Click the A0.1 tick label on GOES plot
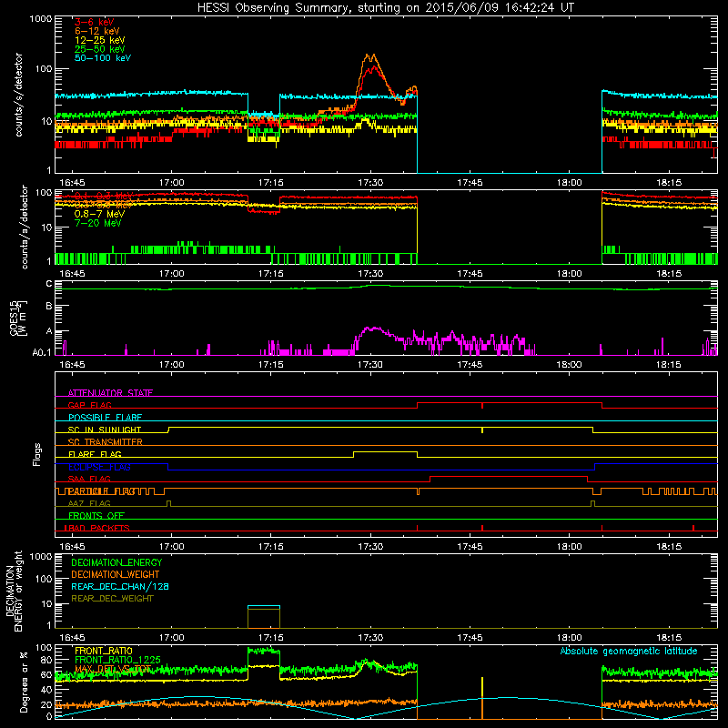 pos(42,353)
